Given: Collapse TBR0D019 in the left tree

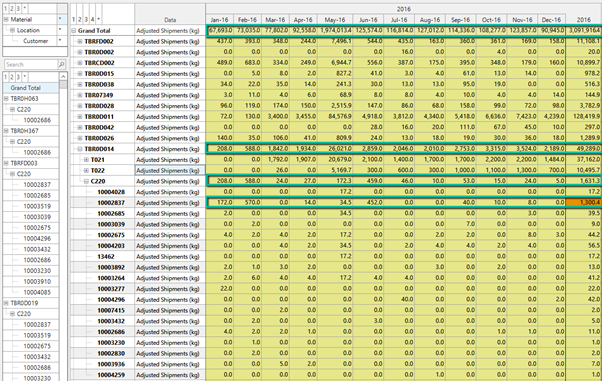Looking at the screenshot, I should tap(6, 303).
